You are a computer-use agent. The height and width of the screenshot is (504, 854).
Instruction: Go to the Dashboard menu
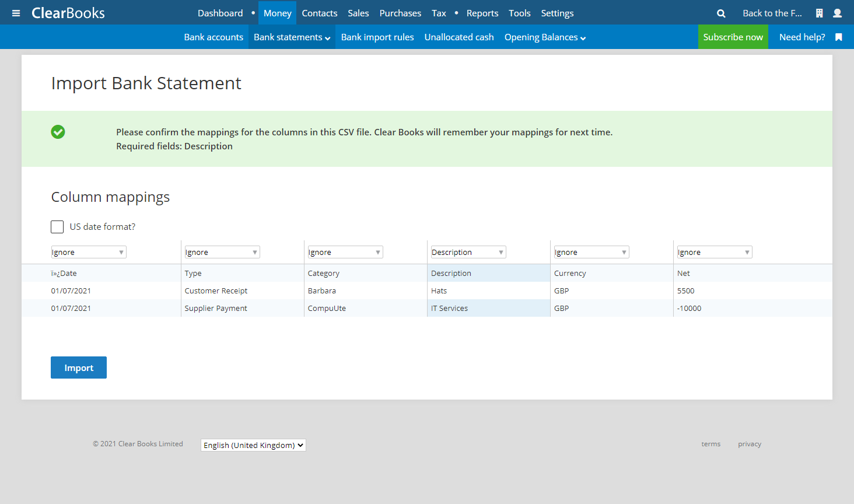coord(220,13)
